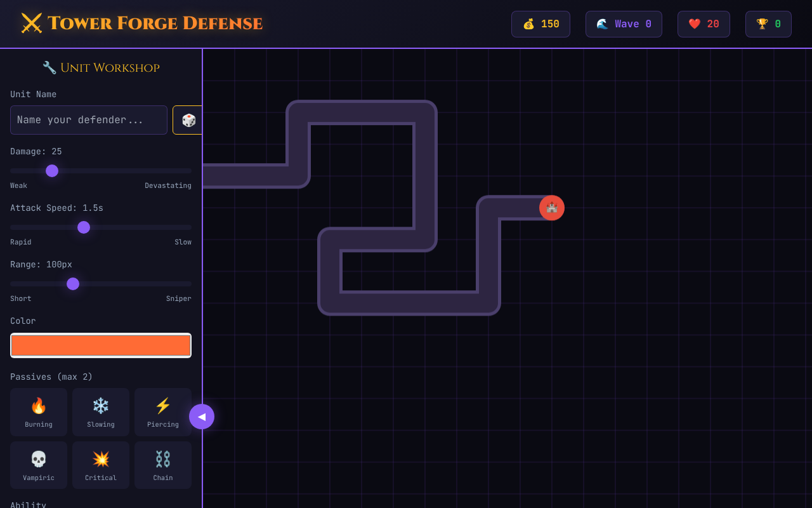The width and height of the screenshot is (812, 508).
Task: Click the Attack Speed slider handle
Action: coord(84,227)
